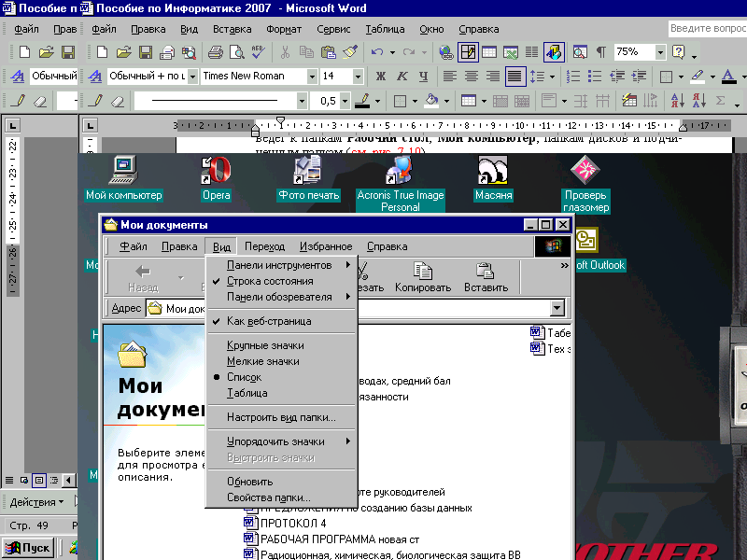
Task: Click the decrease indent icon
Action: [x=617, y=77]
